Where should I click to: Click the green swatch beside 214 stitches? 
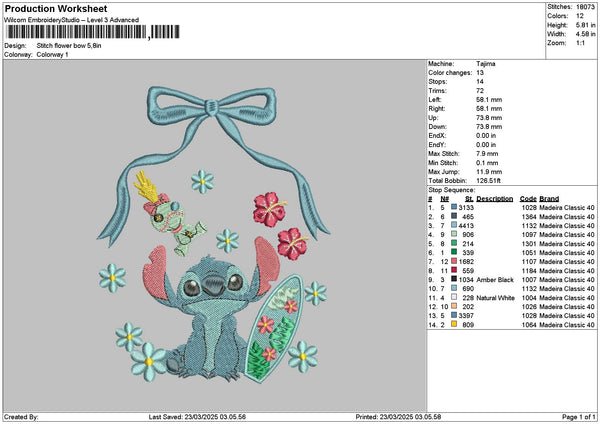pos(454,243)
